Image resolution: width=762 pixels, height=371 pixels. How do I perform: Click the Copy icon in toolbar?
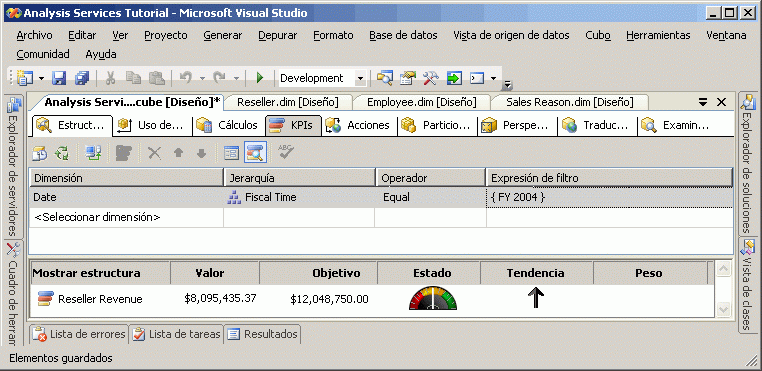[133, 78]
